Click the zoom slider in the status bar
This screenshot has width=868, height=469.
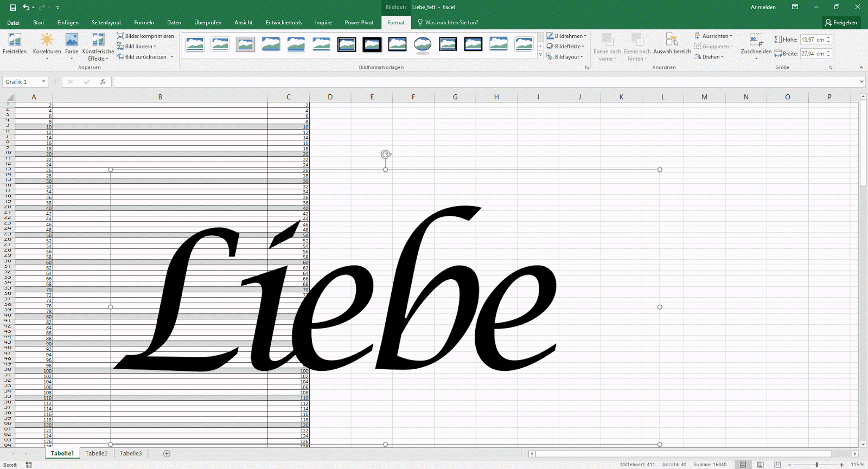[x=816, y=465]
